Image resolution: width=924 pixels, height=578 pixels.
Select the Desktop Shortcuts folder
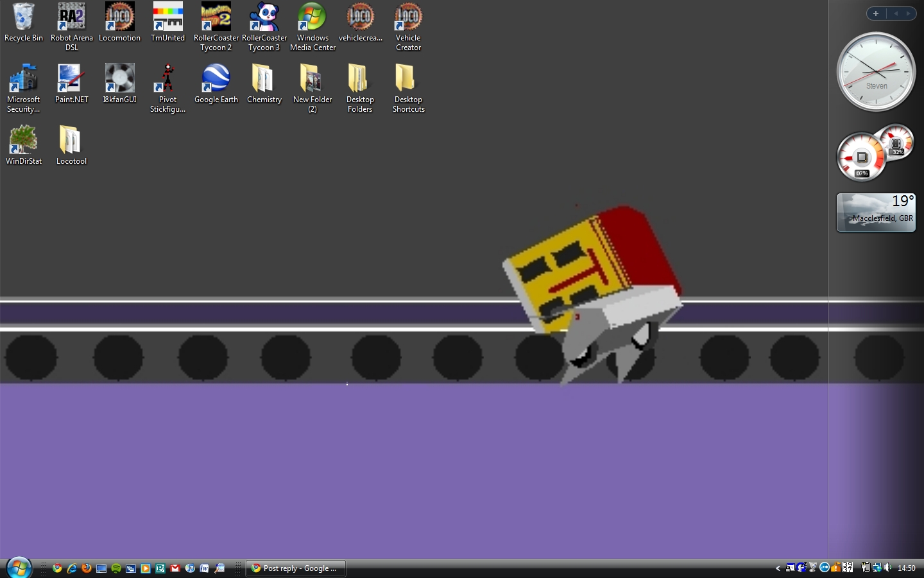(x=408, y=88)
